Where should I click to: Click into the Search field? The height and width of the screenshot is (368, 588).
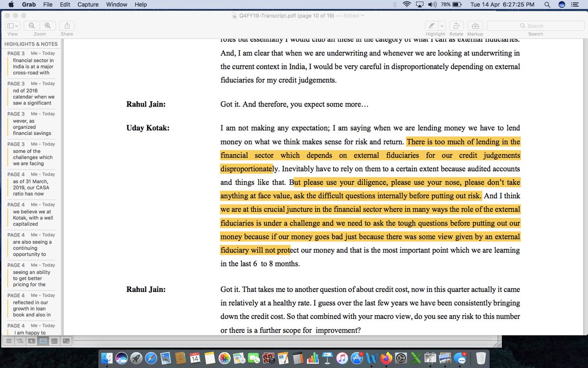536,26
